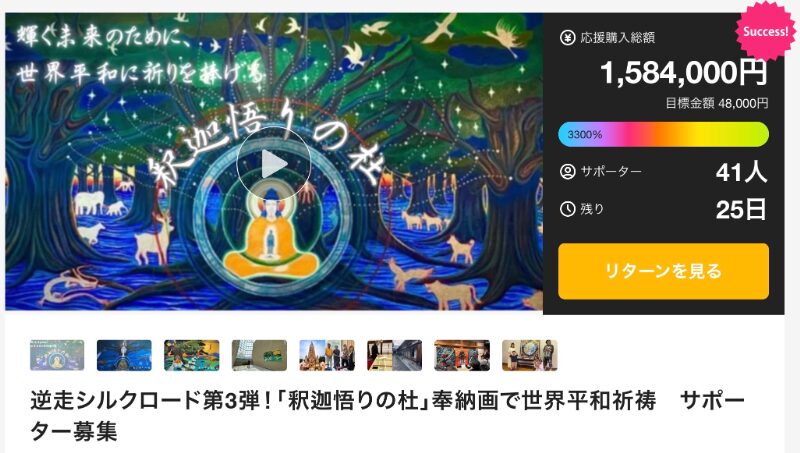This screenshot has width=800, height=453.
Task: Select the sixth thumbnail showing building corridor
Action: [394, 355]
